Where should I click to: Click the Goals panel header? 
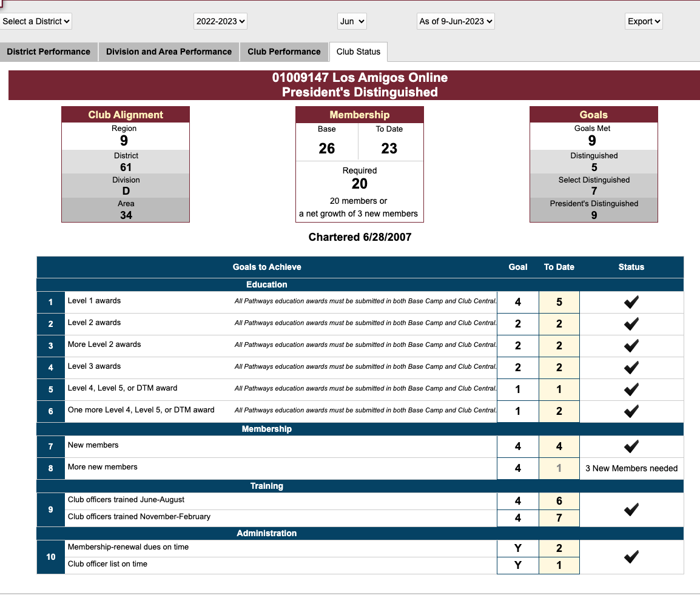coord(594,115)
